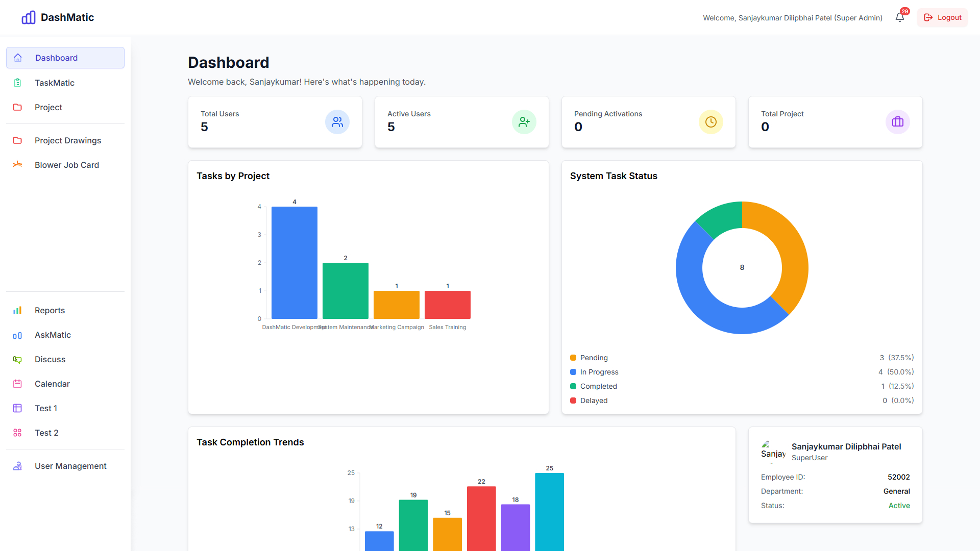The width and height of the screenshot is (980, 551).
Task: Click the Logout button
Action: pyautogui.click(x=942, y=17)
